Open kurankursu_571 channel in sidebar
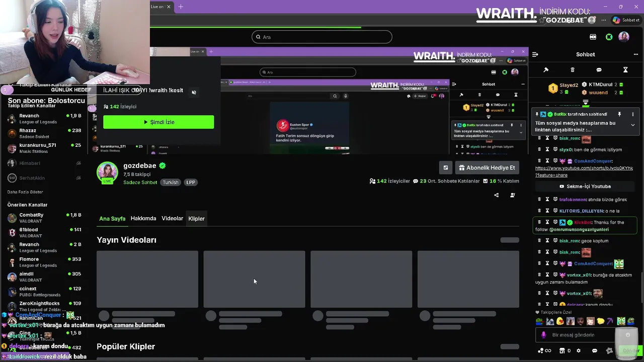The image size is (644, 362). tap(44, 148)
